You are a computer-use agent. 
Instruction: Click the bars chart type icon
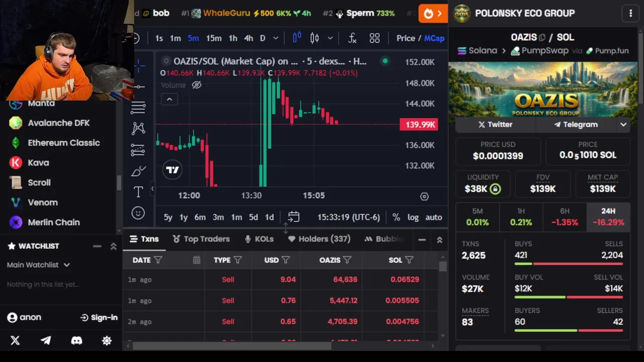tap(297, 38)
